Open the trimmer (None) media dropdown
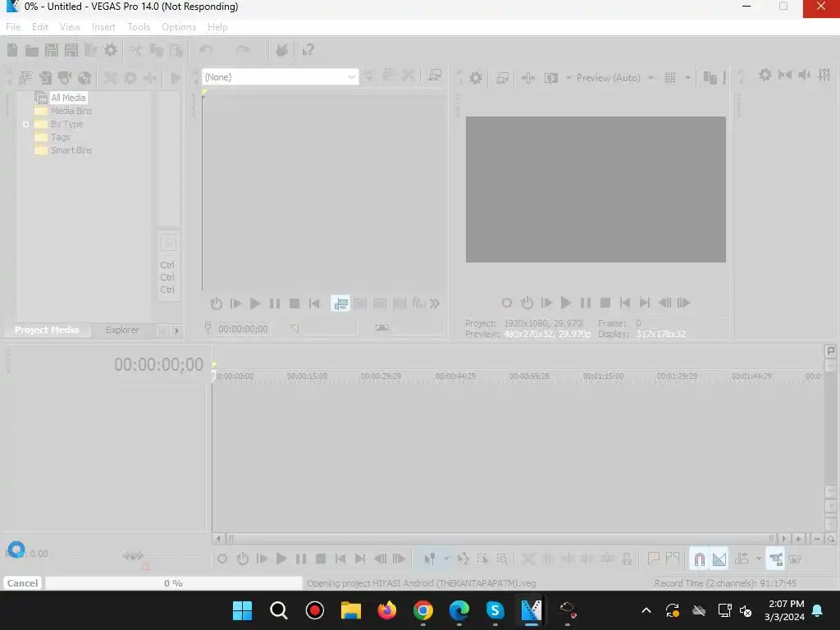 click(281, 77)
